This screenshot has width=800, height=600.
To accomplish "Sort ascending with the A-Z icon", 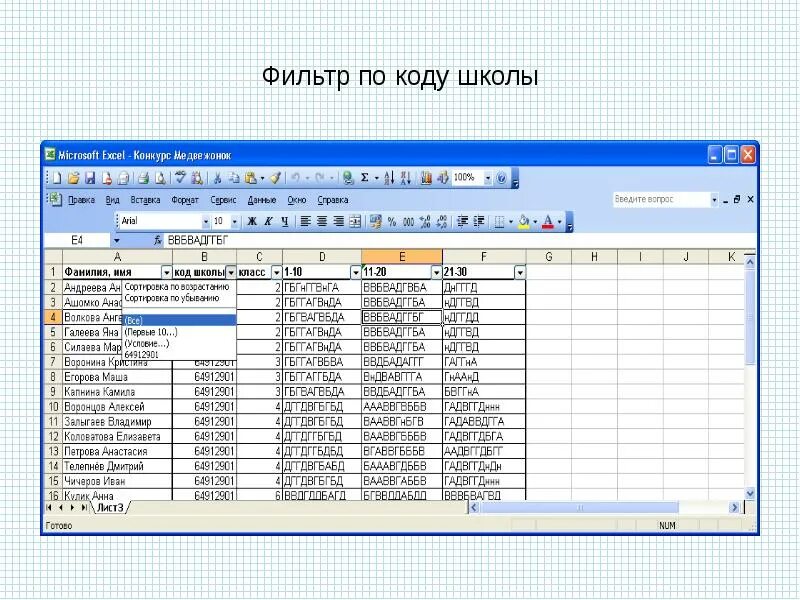I will (x=389, y=178).
